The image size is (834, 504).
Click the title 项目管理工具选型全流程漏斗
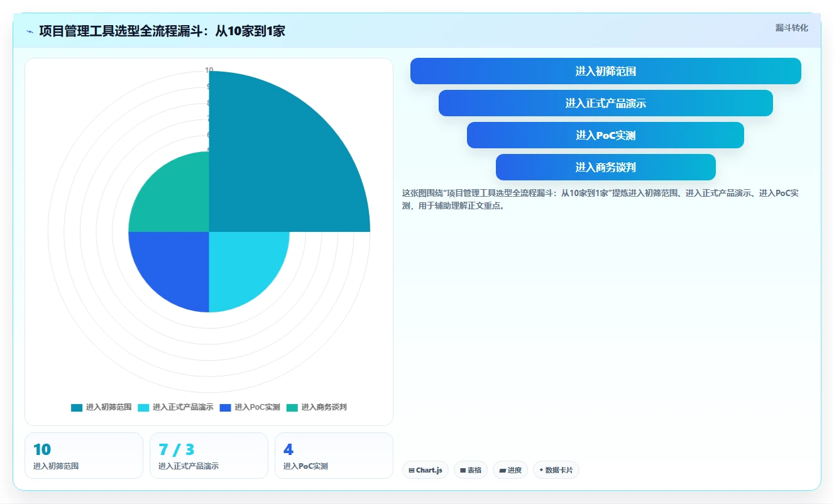[x=162, y=31]
